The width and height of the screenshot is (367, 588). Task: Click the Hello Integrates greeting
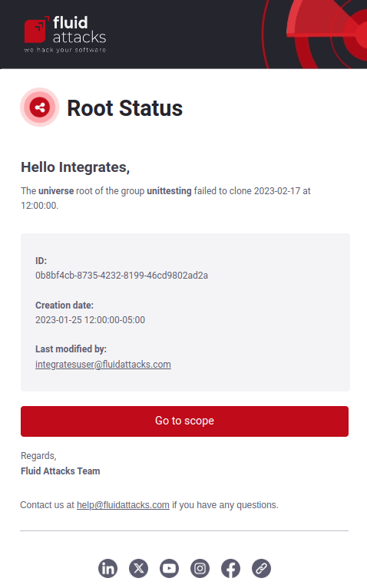coord(75,167)
